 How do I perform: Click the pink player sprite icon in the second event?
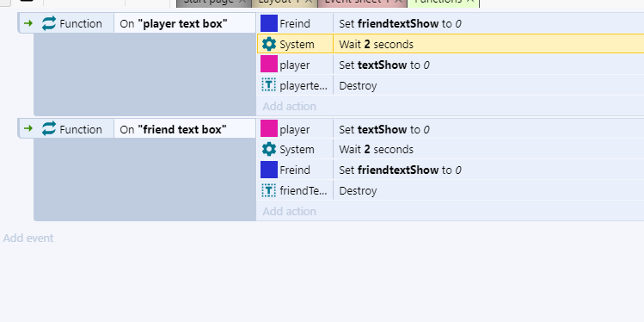[268, 129]
